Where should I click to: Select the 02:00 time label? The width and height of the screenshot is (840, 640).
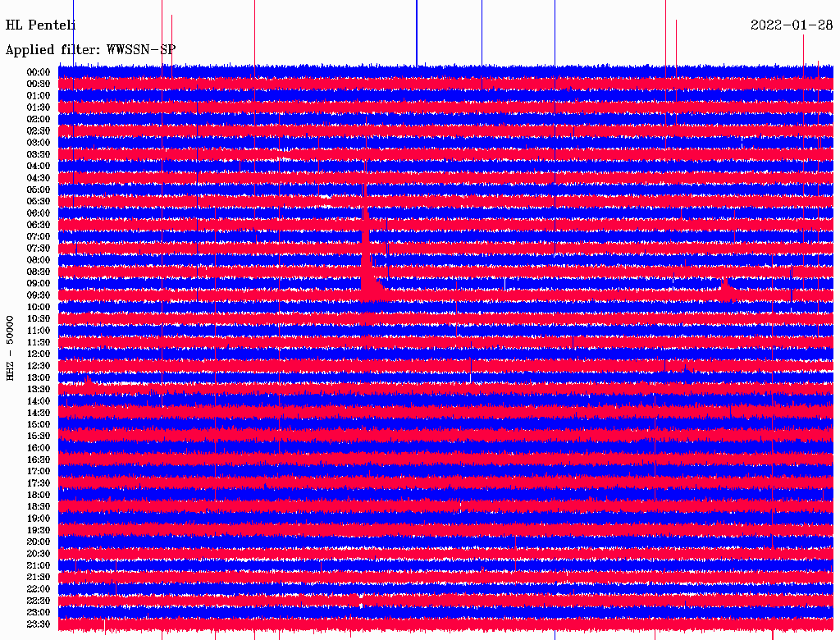[39, 120]
